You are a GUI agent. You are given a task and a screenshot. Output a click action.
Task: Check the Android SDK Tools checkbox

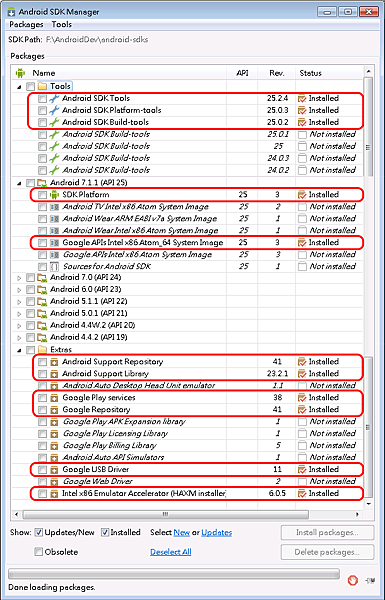pos(42,99)
